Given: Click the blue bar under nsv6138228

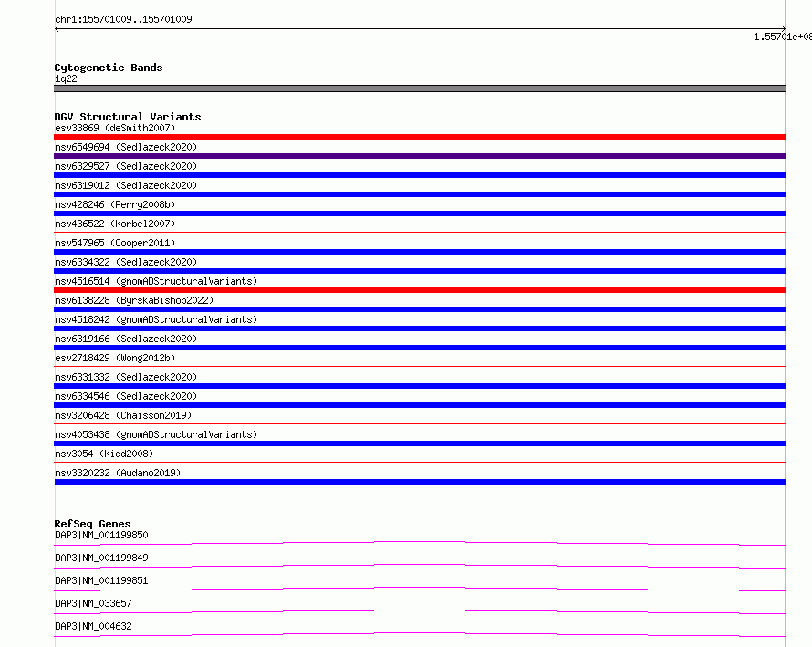Looking at the screenshot, I should pyautogui.click(x=420, y=309).
